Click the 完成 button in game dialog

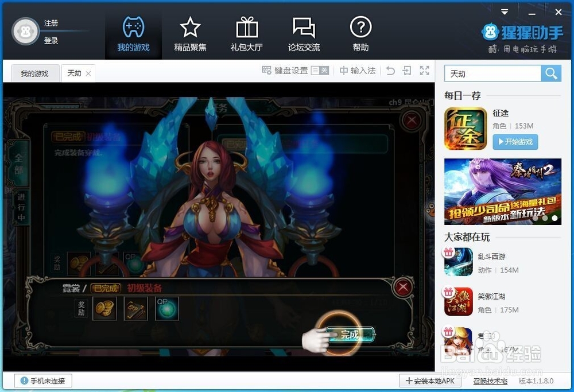click(350, 334)
